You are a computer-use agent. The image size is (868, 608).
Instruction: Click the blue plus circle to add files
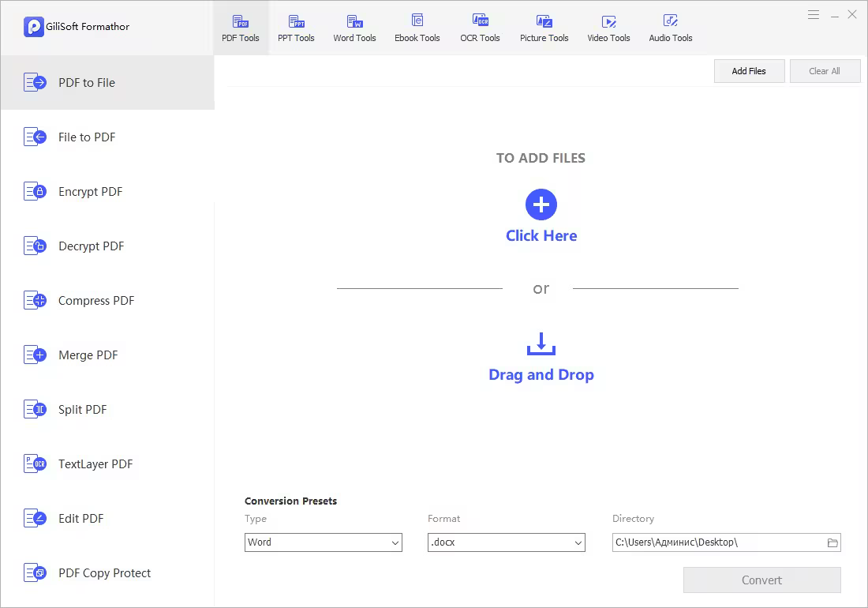coord(541,205)
